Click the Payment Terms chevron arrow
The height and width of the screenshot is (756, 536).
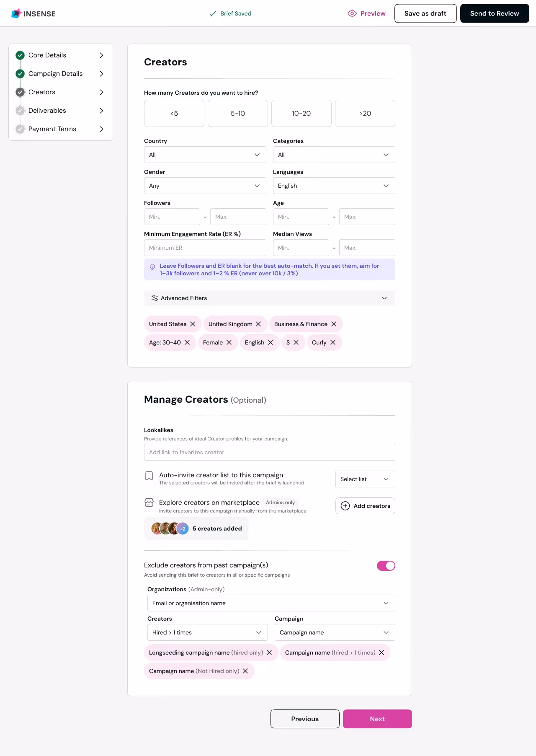coord(101,129)
